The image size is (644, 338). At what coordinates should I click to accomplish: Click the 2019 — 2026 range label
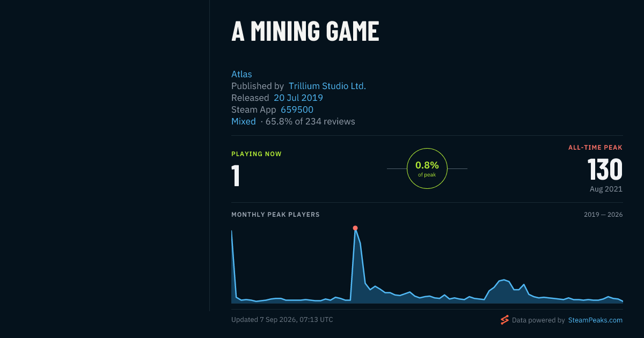click(x=603, y=215)
